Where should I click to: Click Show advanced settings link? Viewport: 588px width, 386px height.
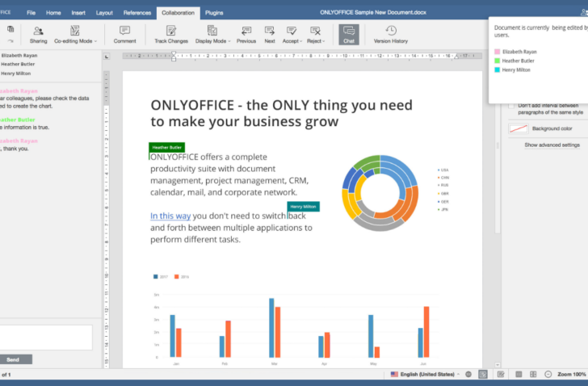(x=552, y=145)
